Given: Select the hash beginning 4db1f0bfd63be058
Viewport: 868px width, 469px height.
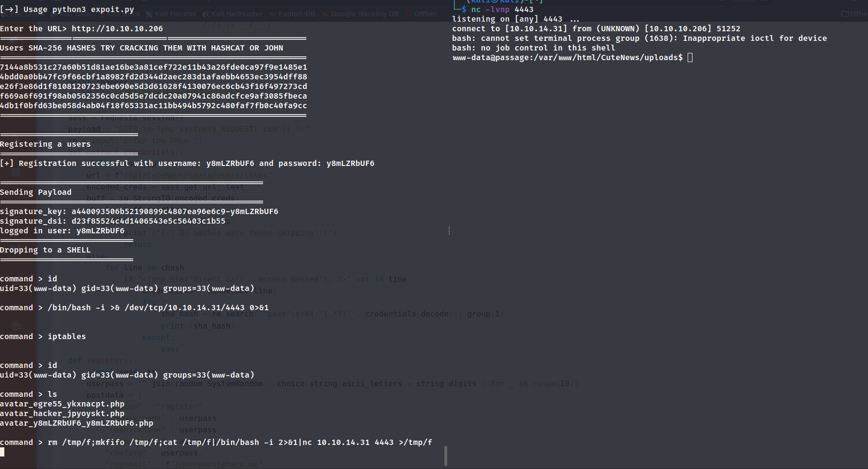Looking at the screenshot, I should 153,105.
